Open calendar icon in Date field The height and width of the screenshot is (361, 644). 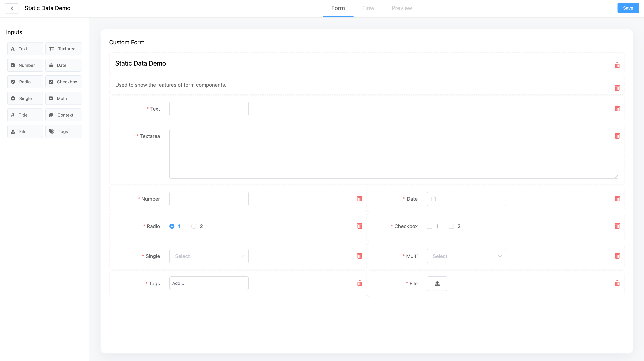pyautogui.click(x=433, y=199)
